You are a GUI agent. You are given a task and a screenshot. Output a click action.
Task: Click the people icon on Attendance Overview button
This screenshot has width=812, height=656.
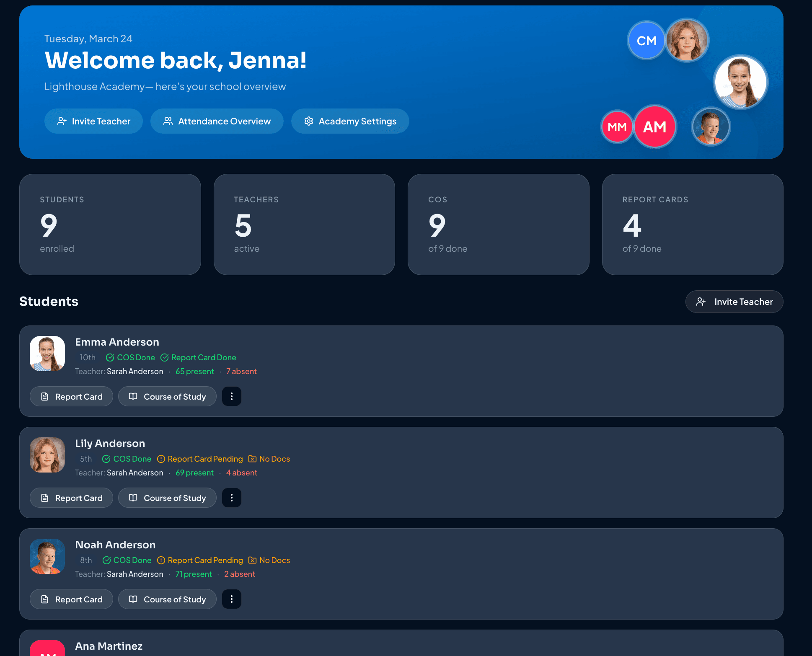click(168, 121)
